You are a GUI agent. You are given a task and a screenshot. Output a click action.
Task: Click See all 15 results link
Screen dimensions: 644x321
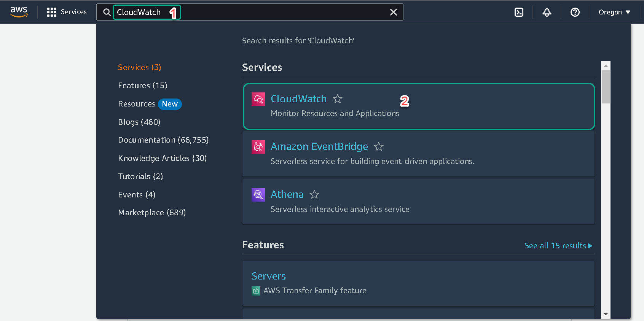click(558, 246)
